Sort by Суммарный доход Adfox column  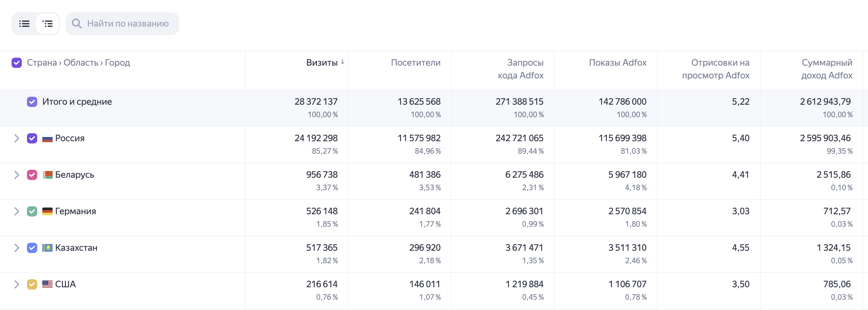tap(827, 69)
